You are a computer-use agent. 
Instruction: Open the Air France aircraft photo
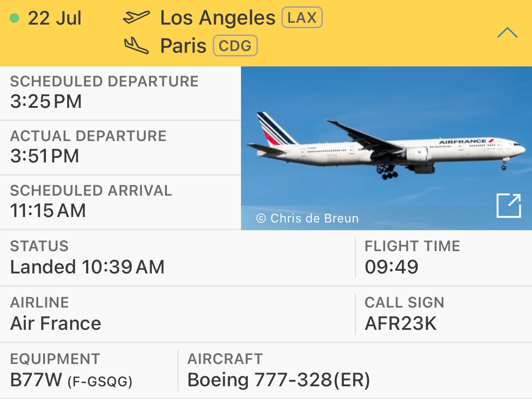386,148
